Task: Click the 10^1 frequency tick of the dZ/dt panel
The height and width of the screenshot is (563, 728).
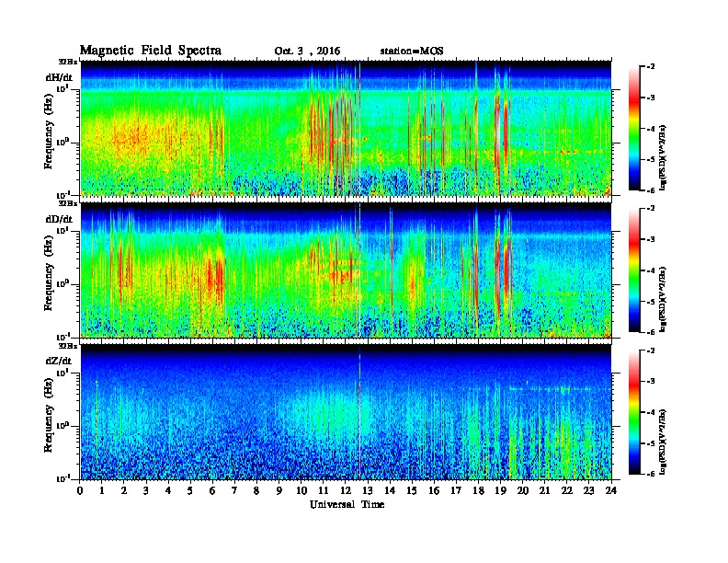Action: [x=62, y=372]
